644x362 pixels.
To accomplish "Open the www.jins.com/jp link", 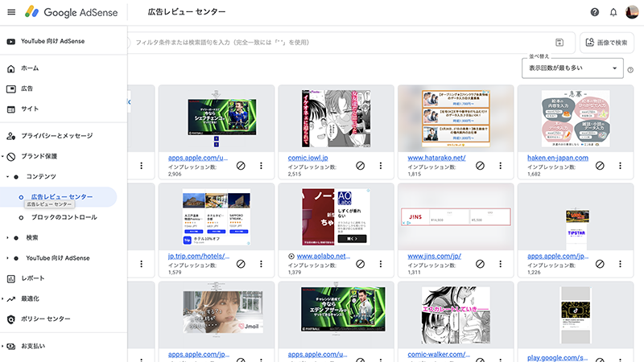I will pyautogui.click(x=434, y=256).
